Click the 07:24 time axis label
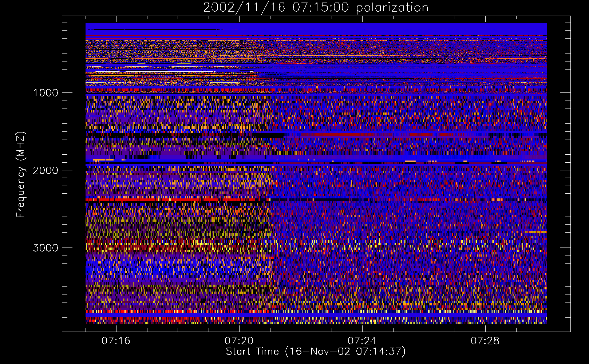Screen dimensions: 589x364 coord(362,341)
